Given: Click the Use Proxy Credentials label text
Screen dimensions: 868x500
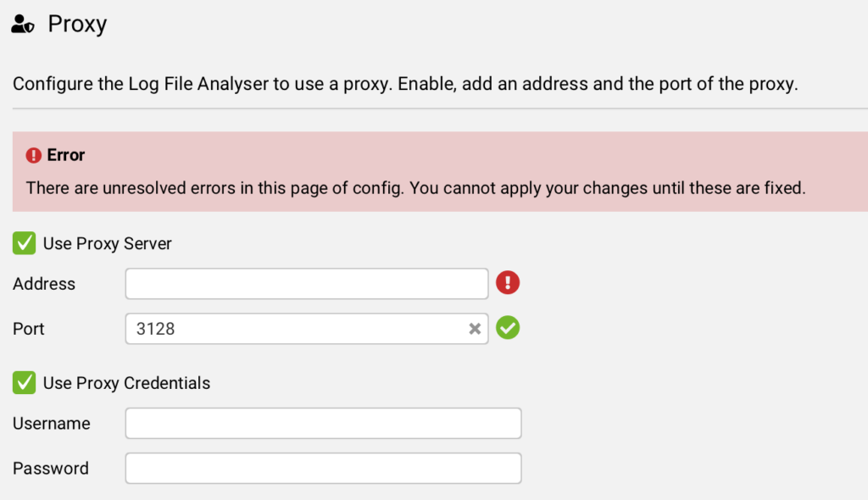Looking at the screenshot, I should tap(127, 383).
